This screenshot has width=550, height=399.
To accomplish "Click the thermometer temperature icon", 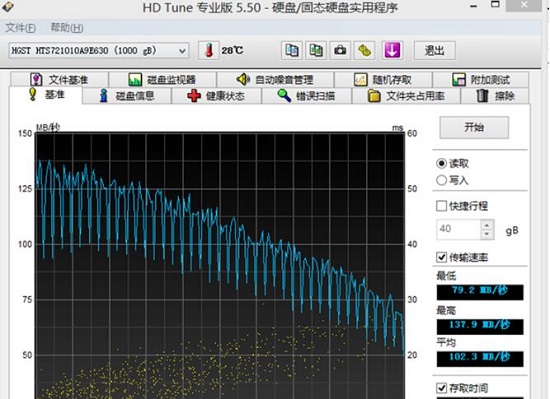I will [x=209, y=50].
